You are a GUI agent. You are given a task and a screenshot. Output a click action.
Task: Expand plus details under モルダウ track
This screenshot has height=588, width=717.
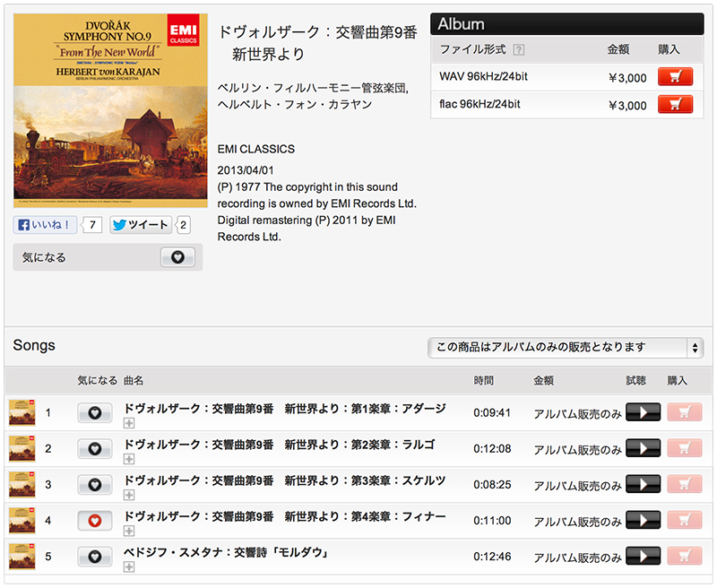tap(129, 567)
